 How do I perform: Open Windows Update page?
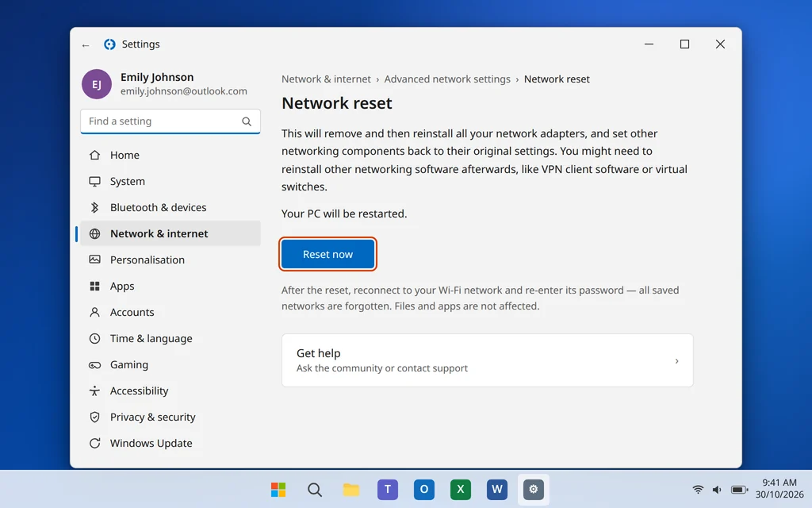click(x=170, y=443)
